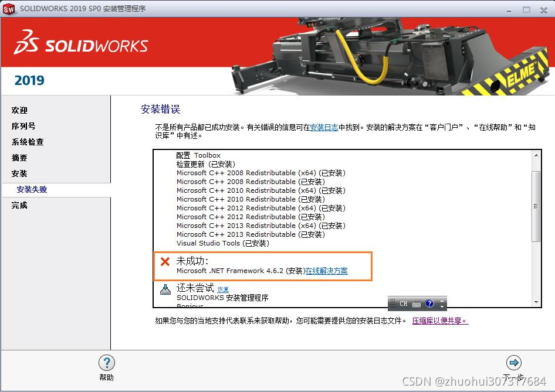Click Microsoft C++ 2013 Redistributable (x64) entry
The image size is (555, 392).
(x=261, y=226)
